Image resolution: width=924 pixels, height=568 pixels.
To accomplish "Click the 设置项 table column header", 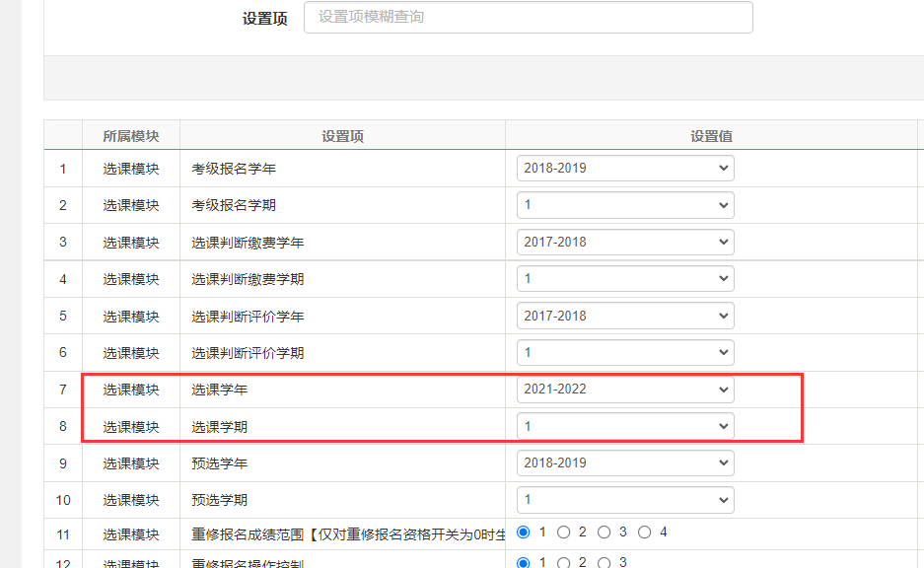I will coord(342,136).
